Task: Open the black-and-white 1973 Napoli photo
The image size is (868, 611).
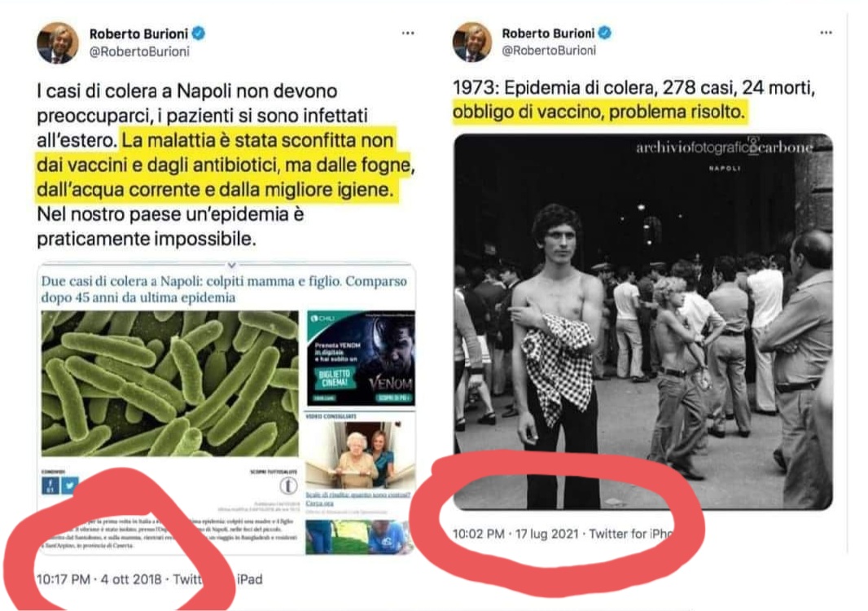Action: pyautogui.click(x=642, y=321)
